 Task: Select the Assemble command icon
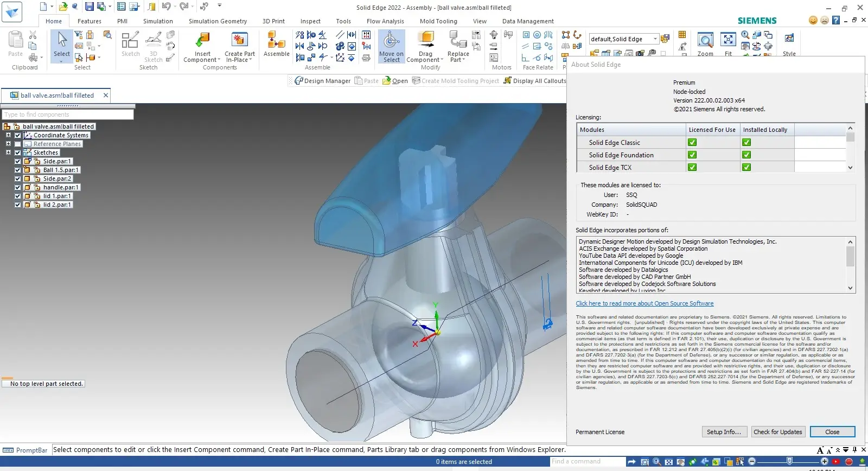coord(276,40)
